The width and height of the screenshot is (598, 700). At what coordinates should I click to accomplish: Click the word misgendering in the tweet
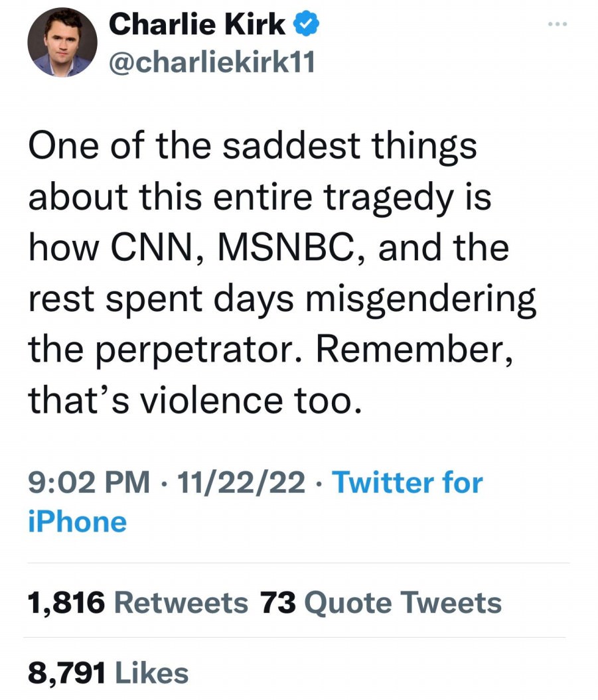coord(424,298)
